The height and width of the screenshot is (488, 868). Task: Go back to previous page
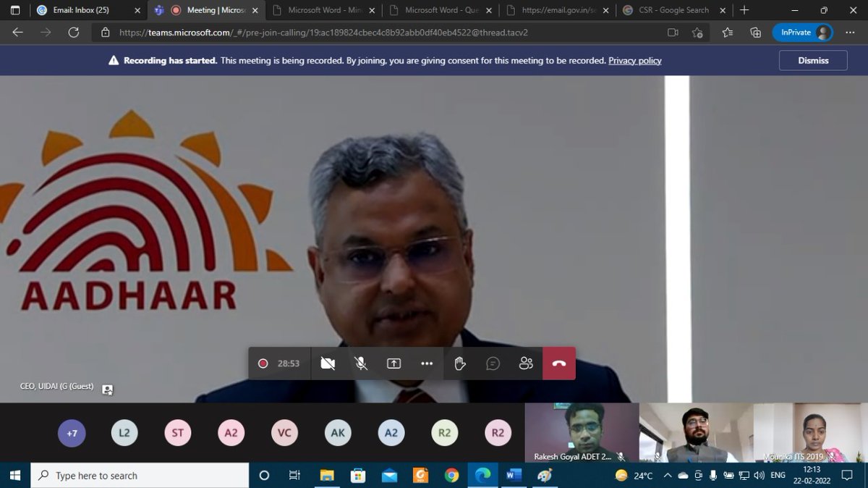[x=17, y=33]
